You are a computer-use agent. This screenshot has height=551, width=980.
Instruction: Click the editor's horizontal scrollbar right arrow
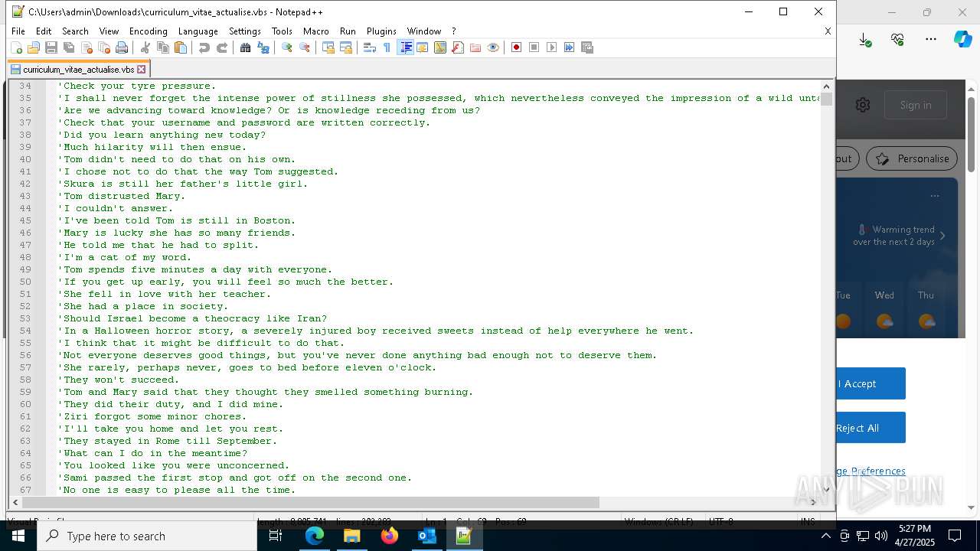tap(813, 502)
